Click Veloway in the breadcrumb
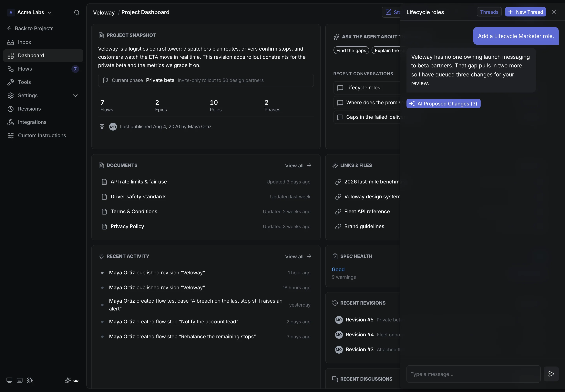This screenshot has width=565, height=392. tap(104, 13)
